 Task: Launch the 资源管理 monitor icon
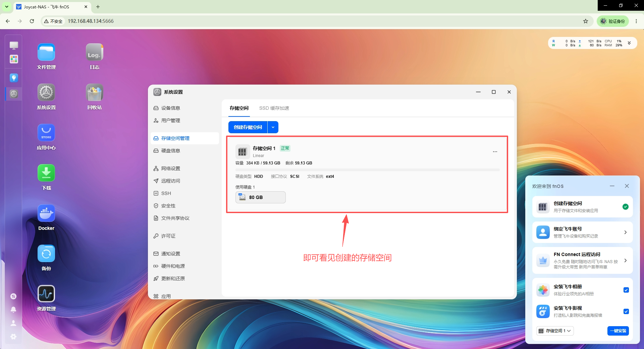[46, 294]
